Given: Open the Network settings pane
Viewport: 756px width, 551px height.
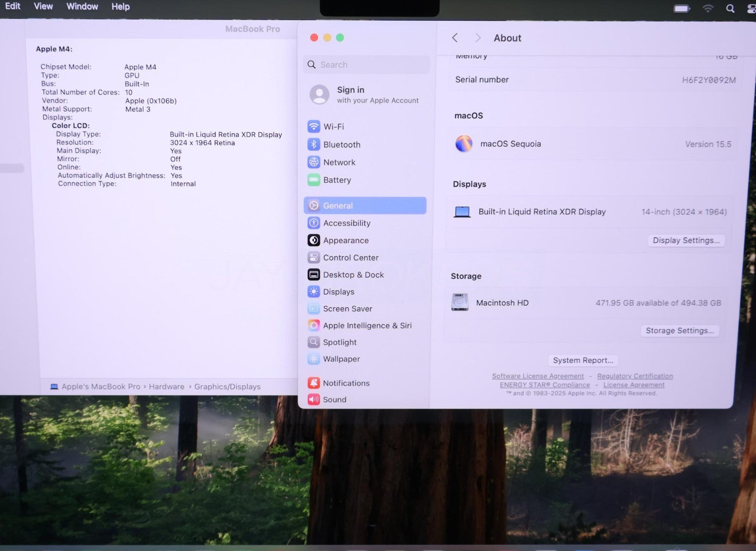Looking at the screenshot, I should (339, 162).
